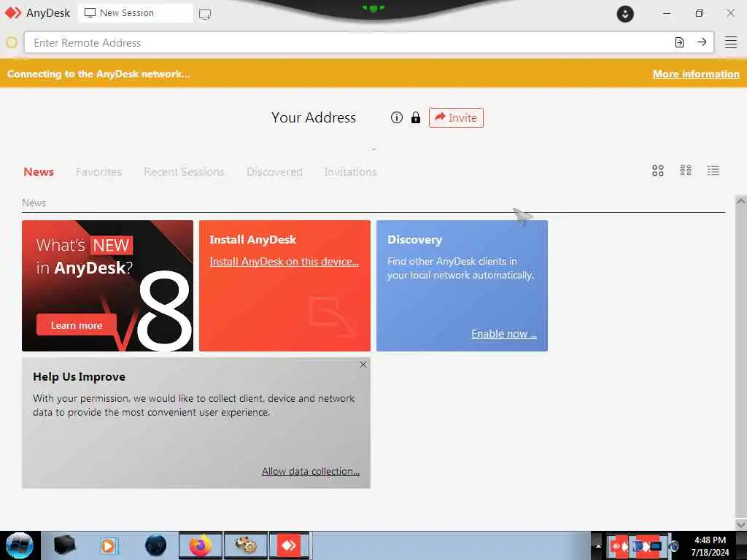Screen dimensions: 747x560
Task: Click the Invite button
Action: coord(456,117)
